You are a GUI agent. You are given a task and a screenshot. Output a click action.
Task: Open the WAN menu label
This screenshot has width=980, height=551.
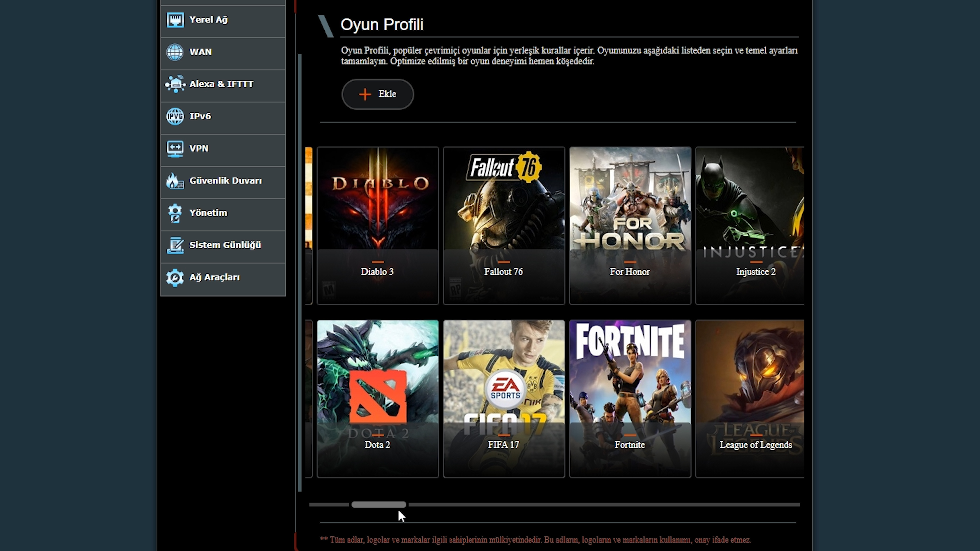pyautogui.click(x=201, y=52)
